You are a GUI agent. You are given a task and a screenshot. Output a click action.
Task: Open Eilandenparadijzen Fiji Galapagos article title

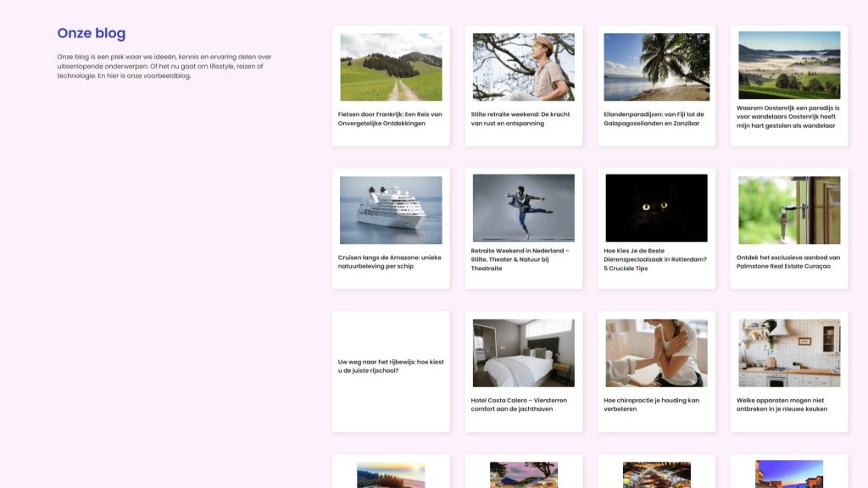click(x=654, y=119)
